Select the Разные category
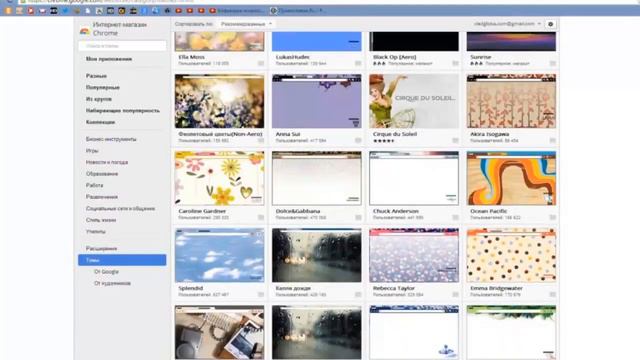640x360 pixels. point(96,76)
